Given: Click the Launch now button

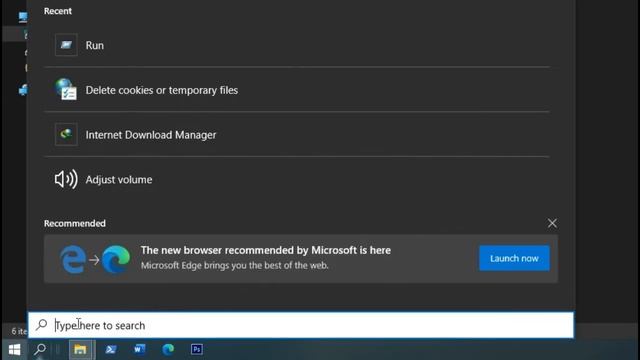Looking at the screenshot, I should pos(514,258).
